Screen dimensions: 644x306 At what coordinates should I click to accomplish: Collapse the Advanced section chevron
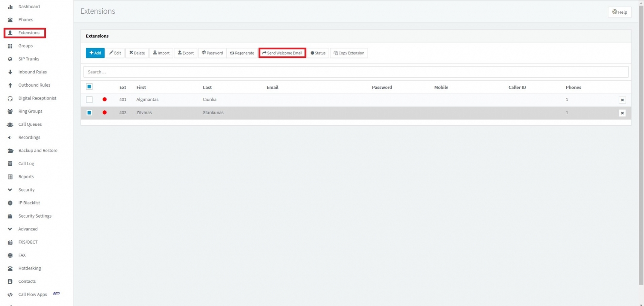(x=10, y=229)
